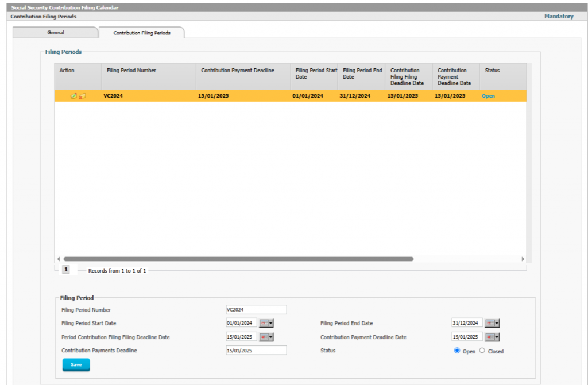Click the Contribution Payment Deadline column header
The image size is (588, 385).
pos(243,76)
